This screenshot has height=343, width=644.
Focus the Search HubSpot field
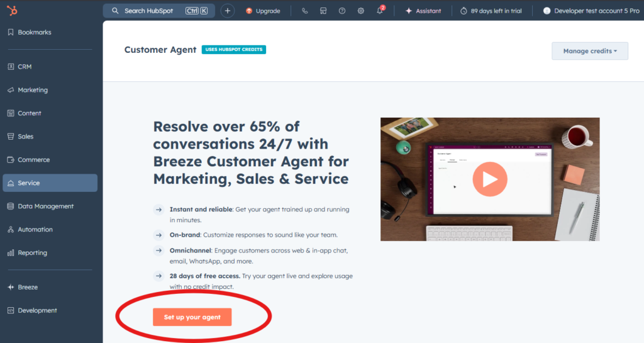(159, 11)
